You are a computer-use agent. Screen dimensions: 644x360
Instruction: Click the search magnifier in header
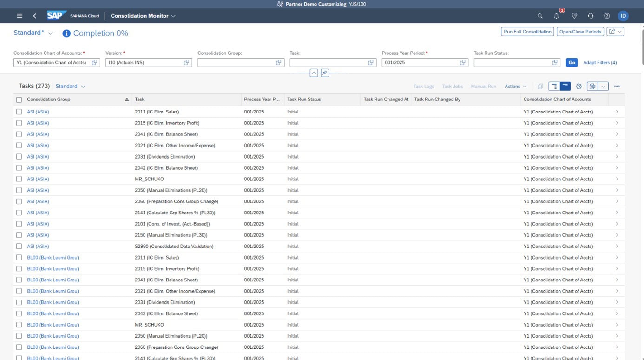point(540,16)
